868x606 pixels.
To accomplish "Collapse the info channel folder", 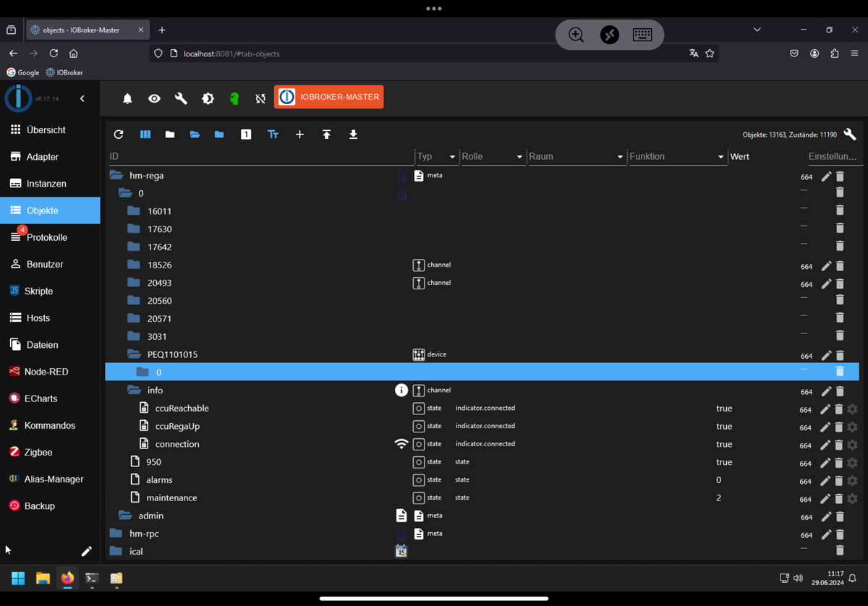I will [134, 390].
